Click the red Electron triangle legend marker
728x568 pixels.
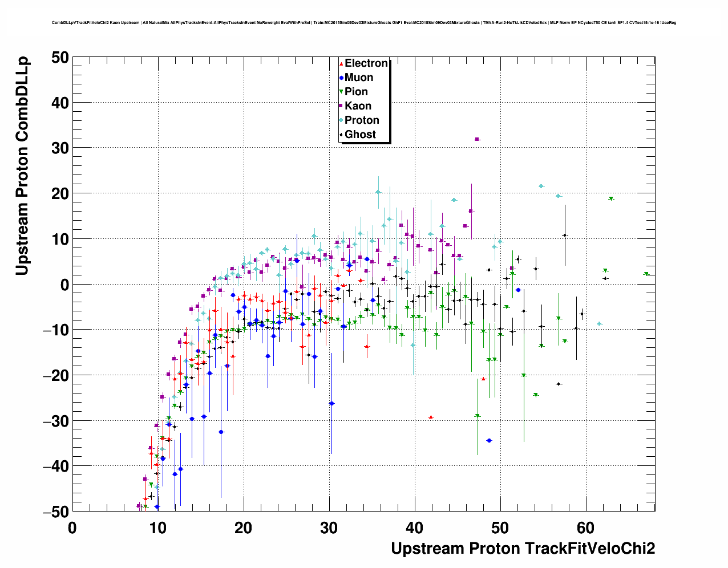point(341,64)
